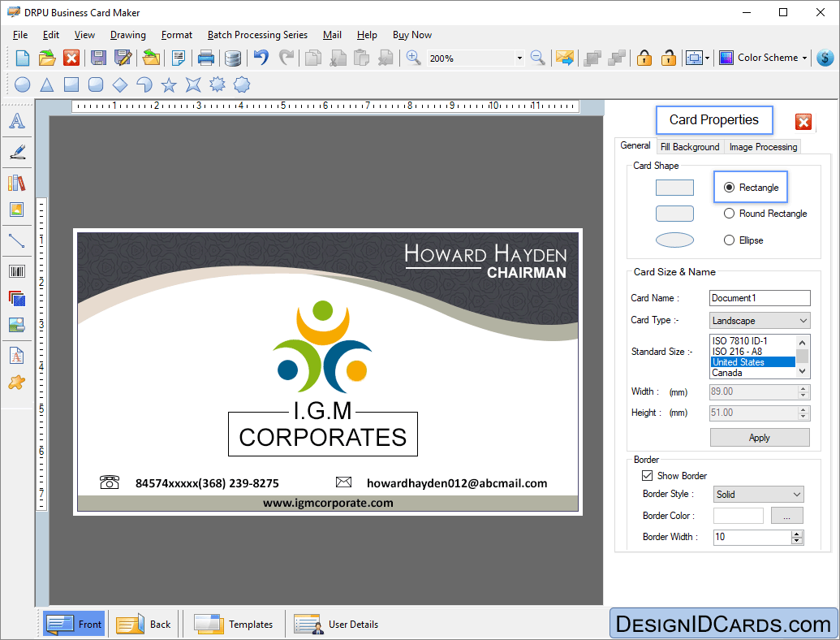Select the triangle shape tool
840x640 pixels.
(x=47, y=84)
